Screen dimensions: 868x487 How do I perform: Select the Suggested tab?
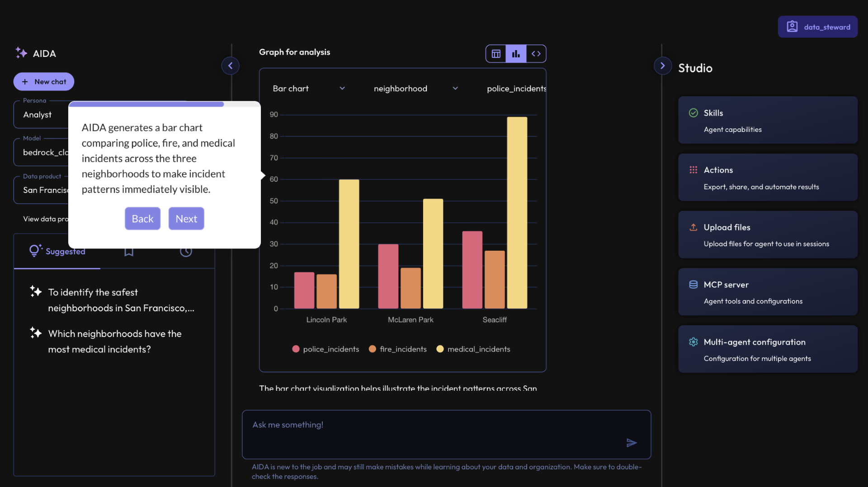pyautogui.click(x=57, y=252)
